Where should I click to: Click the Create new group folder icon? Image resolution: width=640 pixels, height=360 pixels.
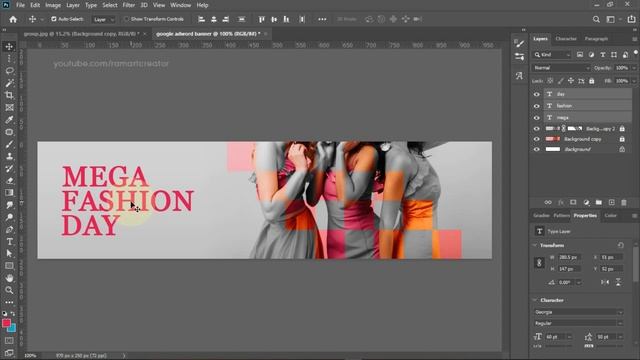point(599,202)
